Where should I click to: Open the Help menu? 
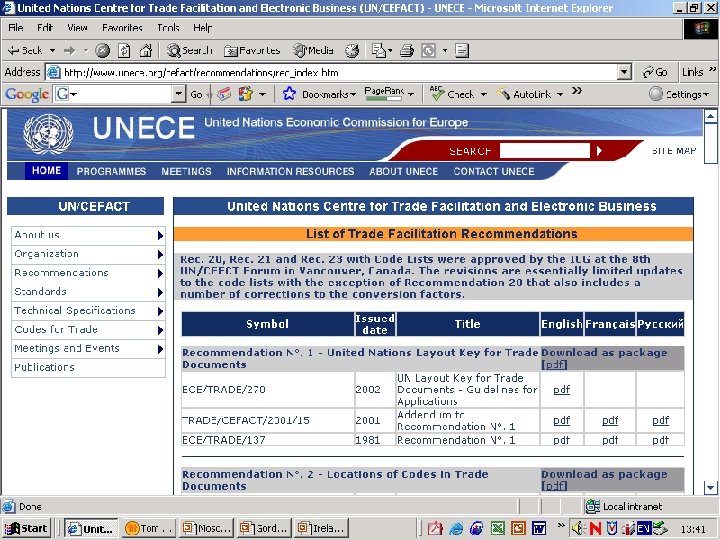pos(202,28)
